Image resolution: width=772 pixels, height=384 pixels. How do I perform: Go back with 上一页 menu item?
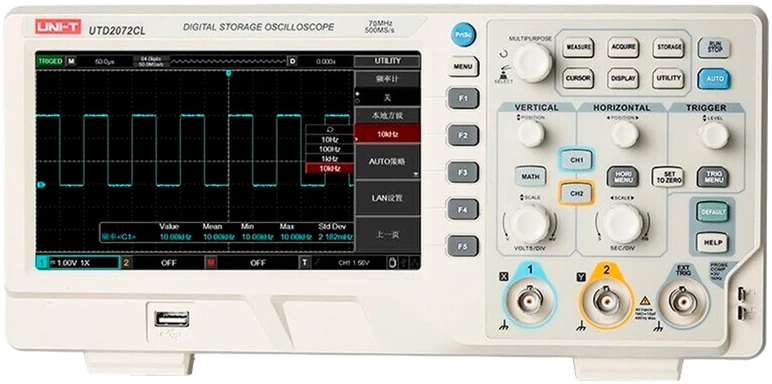(x=387, y=235)
